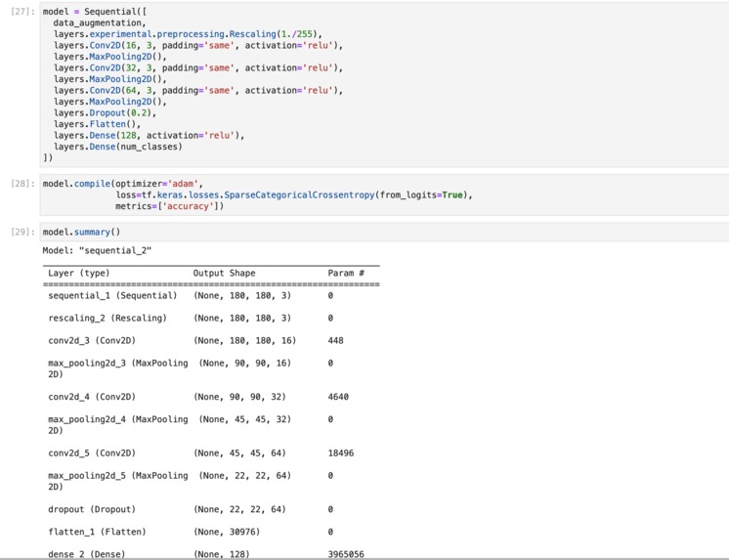Select code cell 27 with the Sequential model

pos(384,84)
